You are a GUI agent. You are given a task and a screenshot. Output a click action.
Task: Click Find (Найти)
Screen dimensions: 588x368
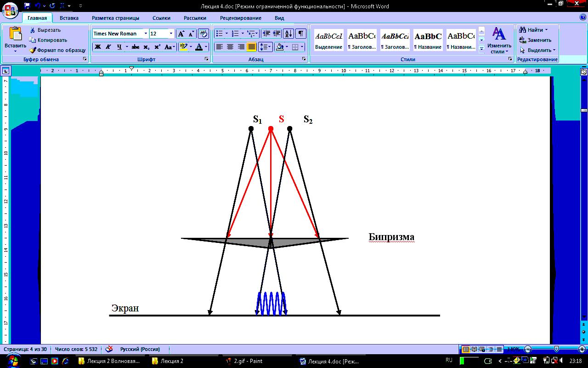coord(533,30)
